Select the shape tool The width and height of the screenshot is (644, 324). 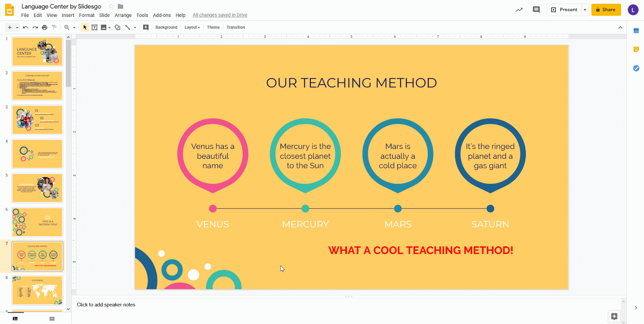[118, 27]
